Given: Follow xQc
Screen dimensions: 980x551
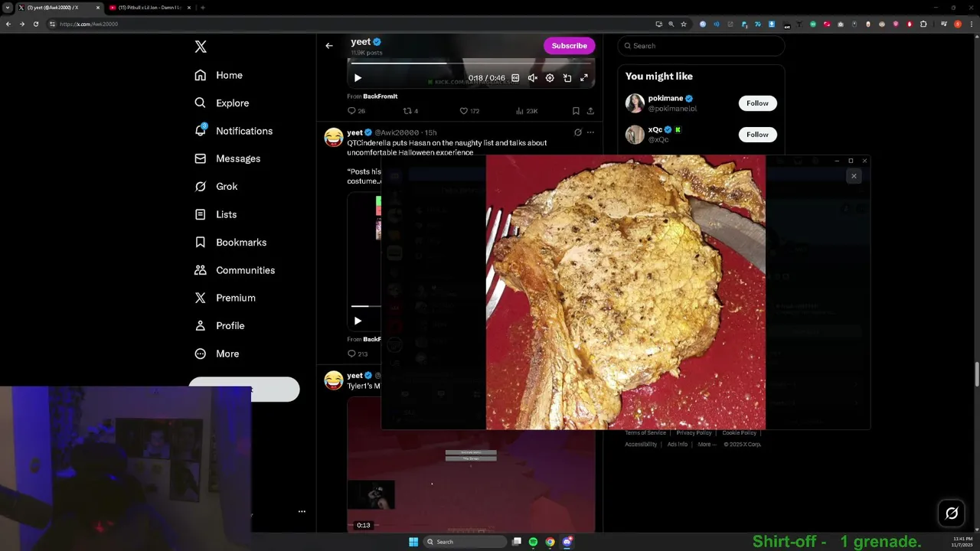Looking at the screenshot, I should pos(757,135).
